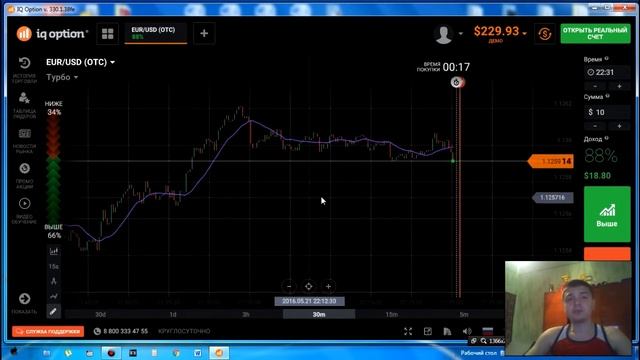Screen dimensions: 640x360
Task: Click the show-more arrow icon in sidebar
Action: [24, 298]
